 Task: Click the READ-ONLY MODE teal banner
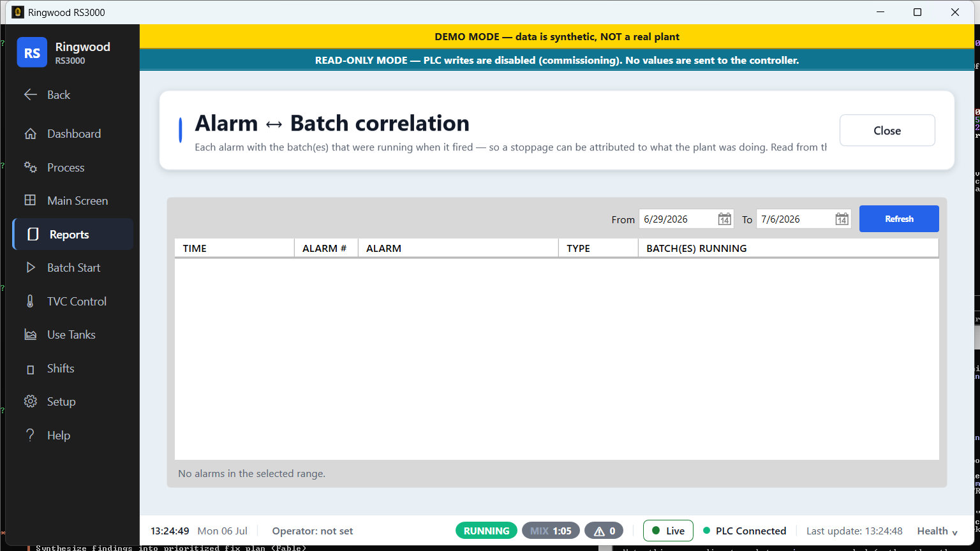pos(557,60)
